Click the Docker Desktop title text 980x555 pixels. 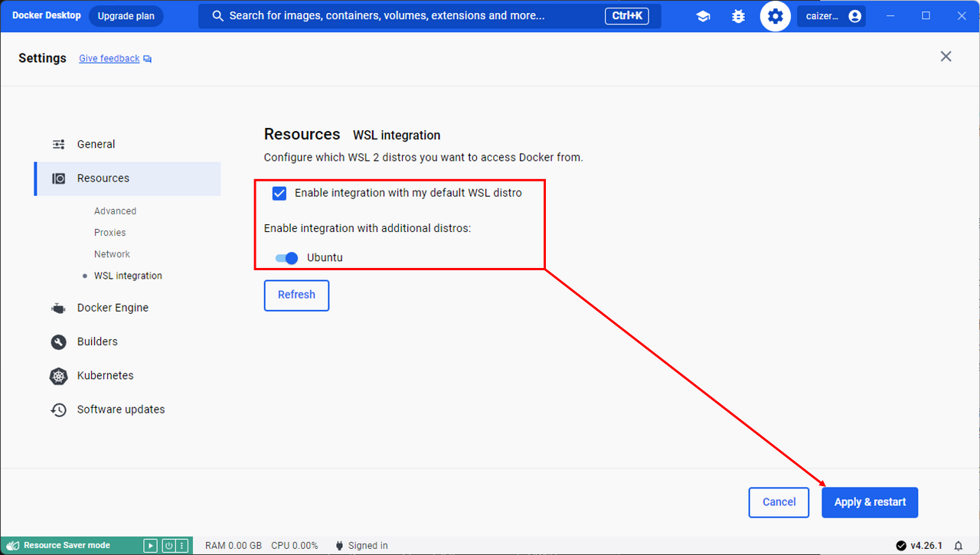(47, 15)
